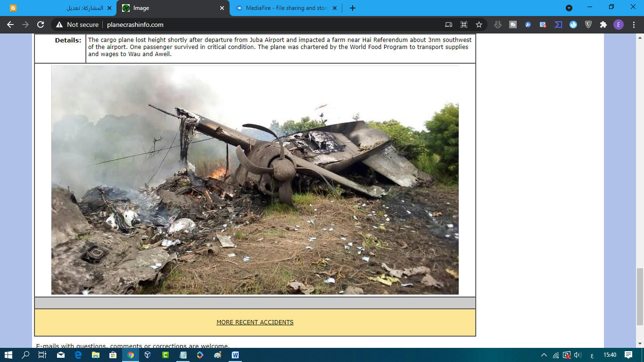Go back to the previous page
The width and height of the screenshot is (644, 362).
[10, 25]
